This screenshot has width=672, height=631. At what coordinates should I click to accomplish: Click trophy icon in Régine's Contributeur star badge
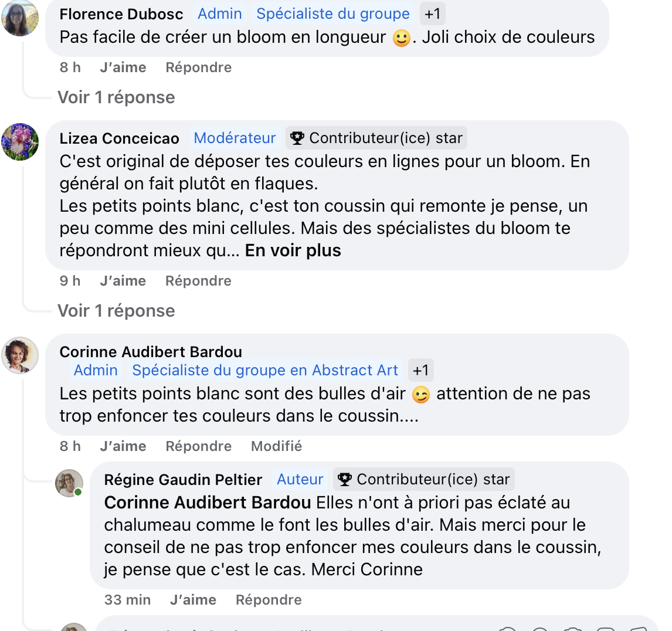point(345,480)
